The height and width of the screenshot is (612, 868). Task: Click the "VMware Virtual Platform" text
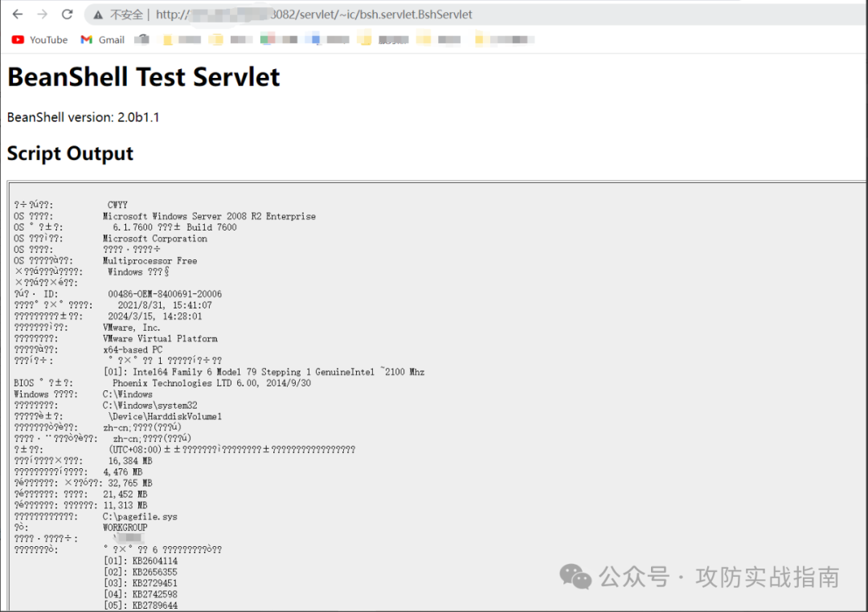[160, 339]
